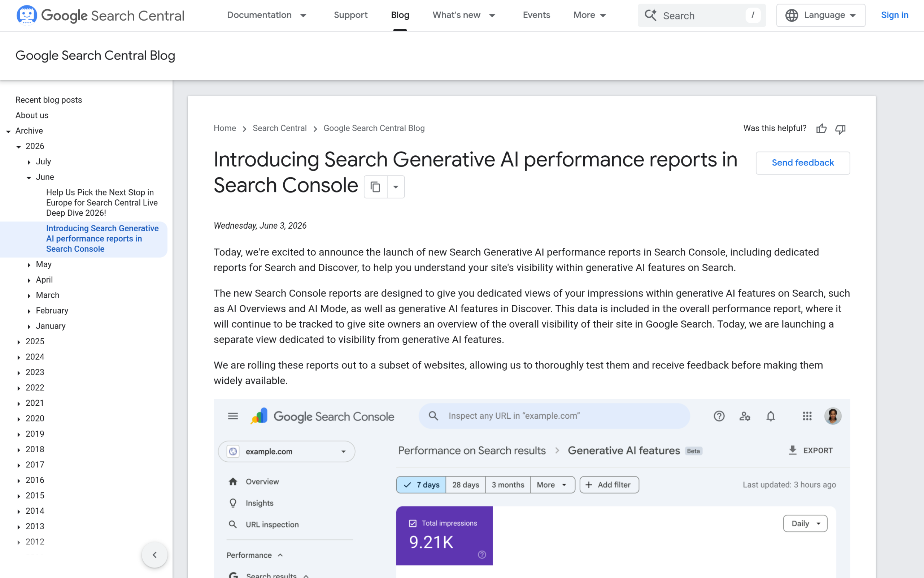Collapse the June month node
This screenshot has width=924, height=578.
29,177
